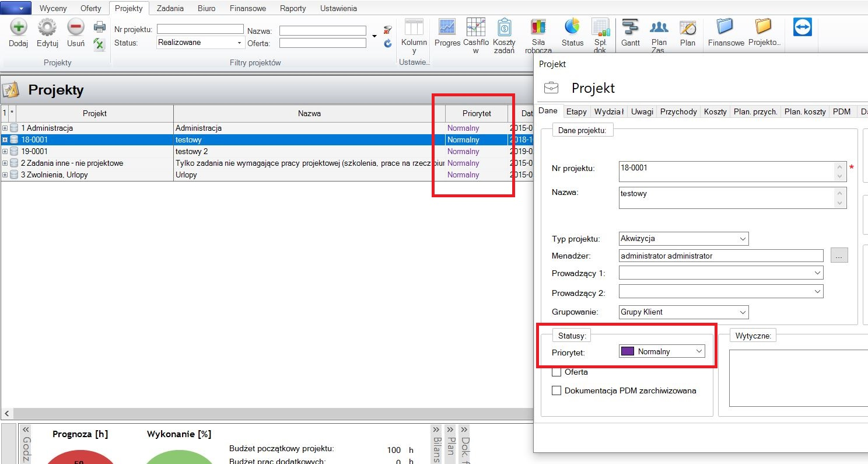Open the Finansowe blue folder
The height and width of the screenshot is (464, 868).
(726, 27)
